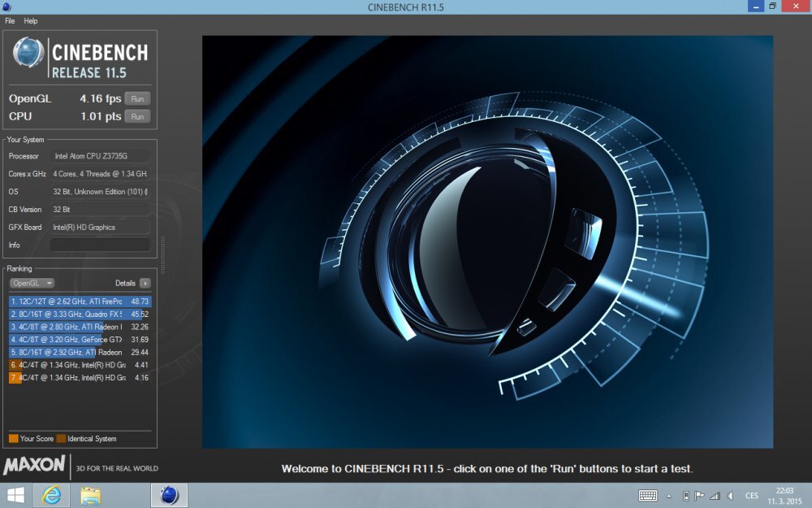Expand the OpenGL ranking type dropdown
Screen dimensions: 812x508
tap(32, 283)
